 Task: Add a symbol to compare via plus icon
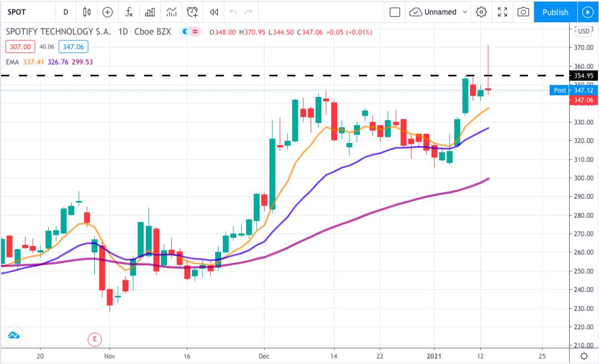coord(108,12)
